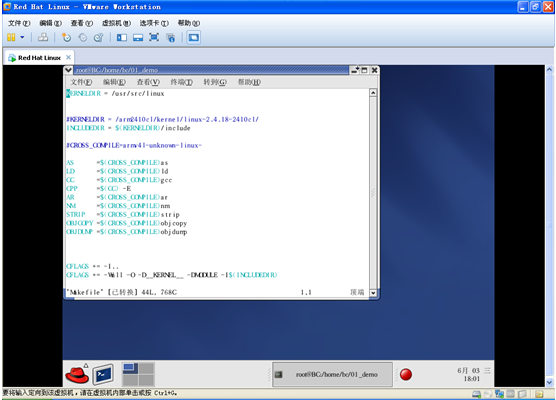The width and height of the screenshot is (556, 400).
Task: Click VMware scrollbar down arrow
Action: point(550,382)
